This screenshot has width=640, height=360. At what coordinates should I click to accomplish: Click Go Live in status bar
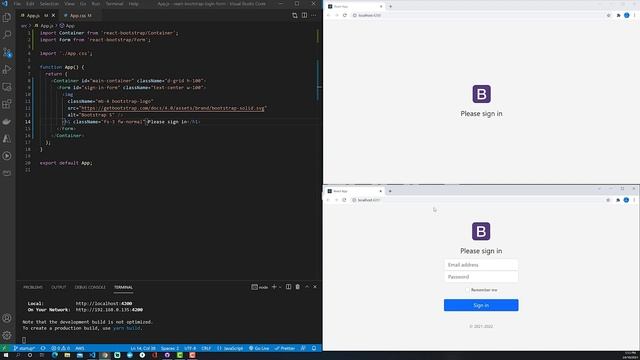(x=259, y=348)
